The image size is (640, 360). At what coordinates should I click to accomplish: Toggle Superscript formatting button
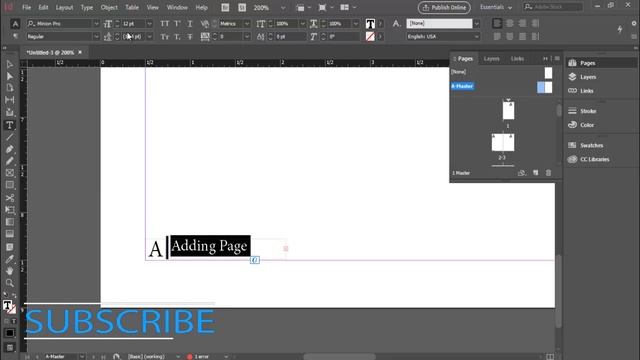point(177,24)
